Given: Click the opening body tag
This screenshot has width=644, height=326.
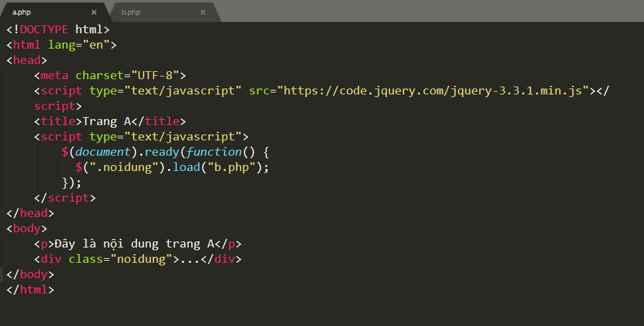Looking at the screenshot, I should pos(27,229).
